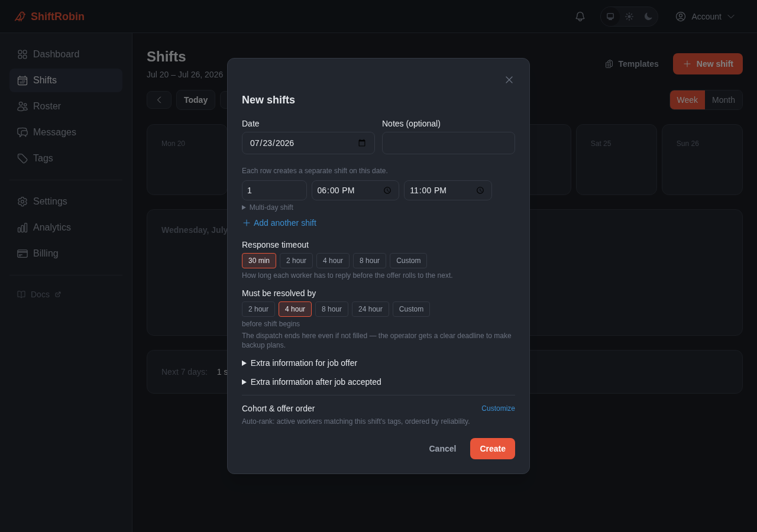Open the Tags page
Screen dimensions: 757x532
66,158
